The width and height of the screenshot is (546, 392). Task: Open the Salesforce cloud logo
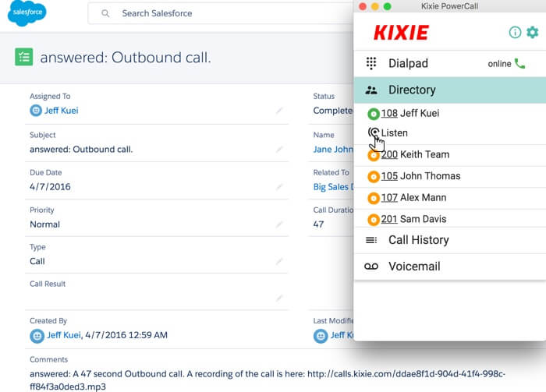point(27,13)
